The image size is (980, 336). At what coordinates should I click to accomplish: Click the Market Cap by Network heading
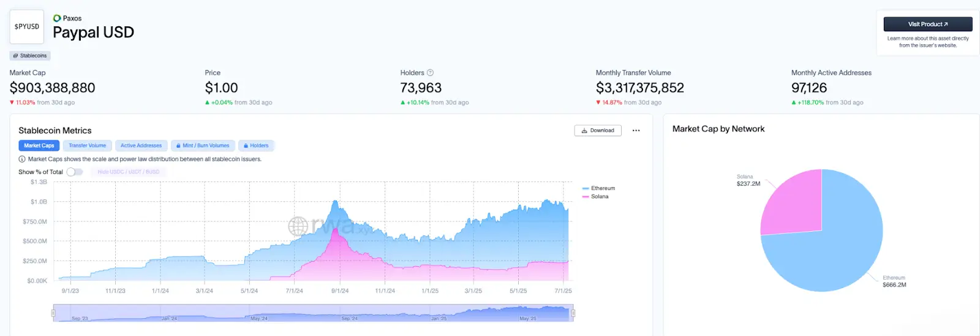[718, 129]
